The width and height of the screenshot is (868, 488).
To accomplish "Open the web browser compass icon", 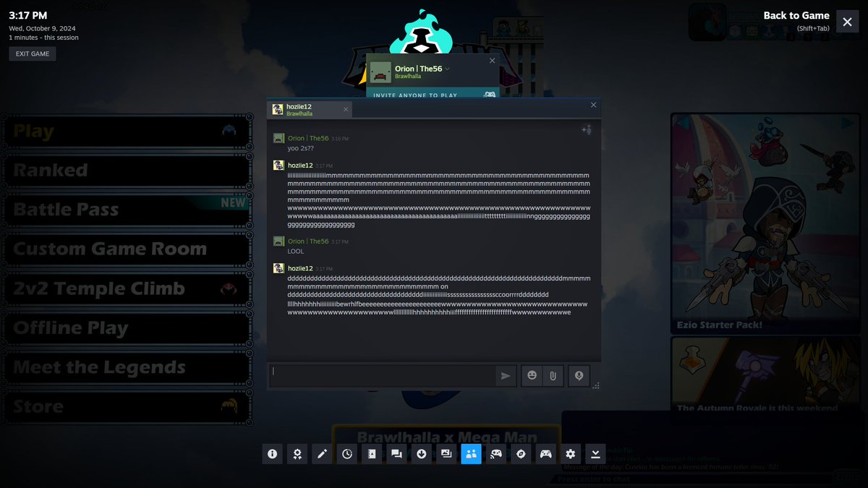I will [521, 454].
